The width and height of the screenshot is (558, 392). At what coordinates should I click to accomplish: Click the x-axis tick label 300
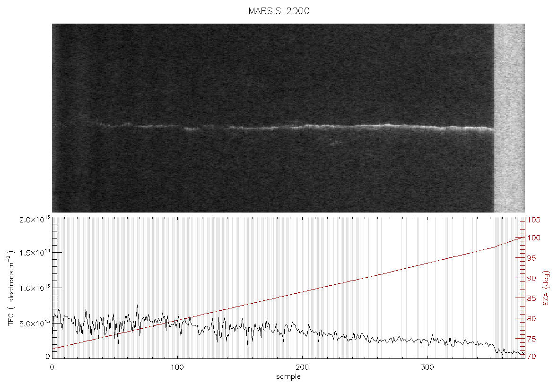[427, 367]
